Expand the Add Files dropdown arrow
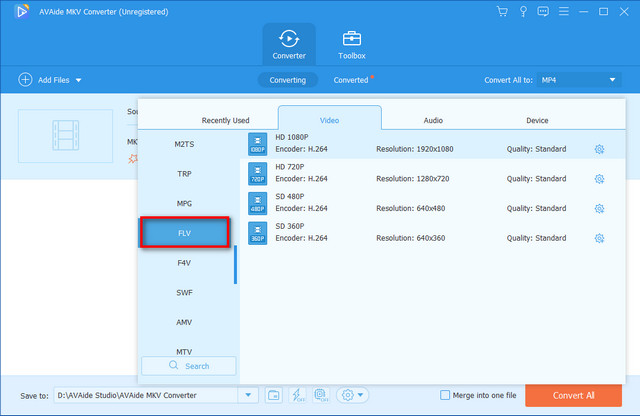Viewport: 640px width, 416px height. click(x=78, y=80)
